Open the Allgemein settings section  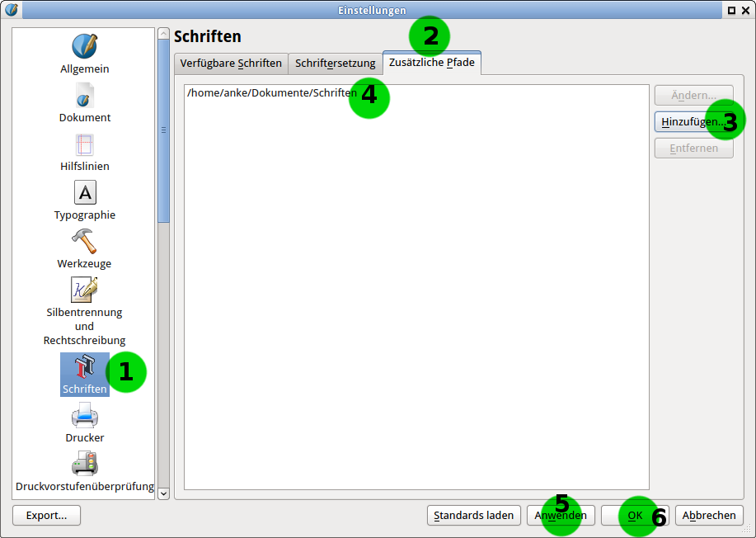(84, 47)
